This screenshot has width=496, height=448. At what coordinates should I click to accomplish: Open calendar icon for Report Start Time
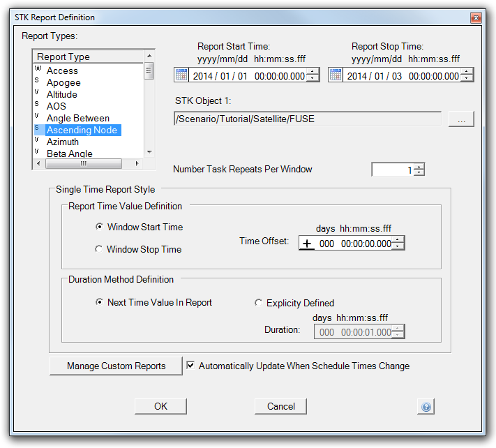(181, 75)
